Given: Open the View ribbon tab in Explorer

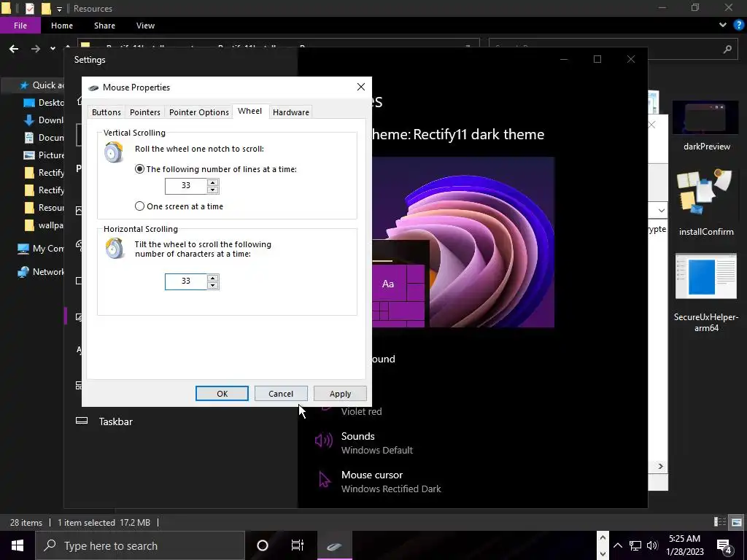Looking at the screenshot, I should tap(145, 26).
